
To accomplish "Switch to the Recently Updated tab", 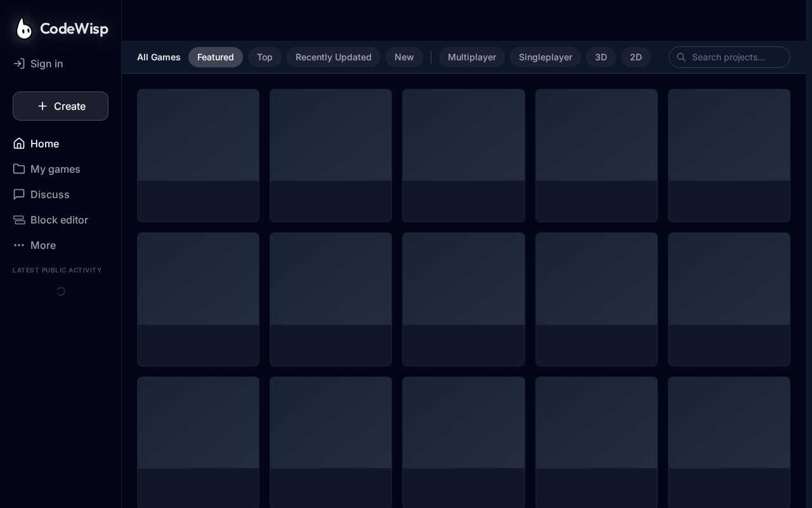I will (333, 57).
